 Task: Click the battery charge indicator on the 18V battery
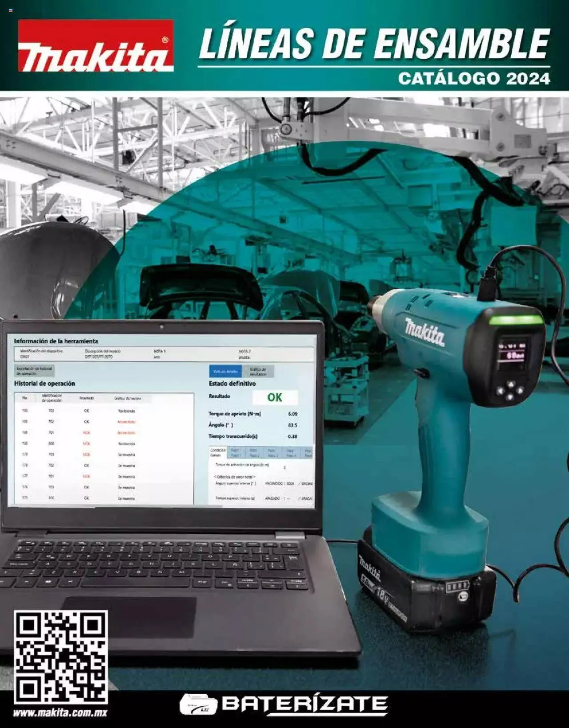pos(457,587)
